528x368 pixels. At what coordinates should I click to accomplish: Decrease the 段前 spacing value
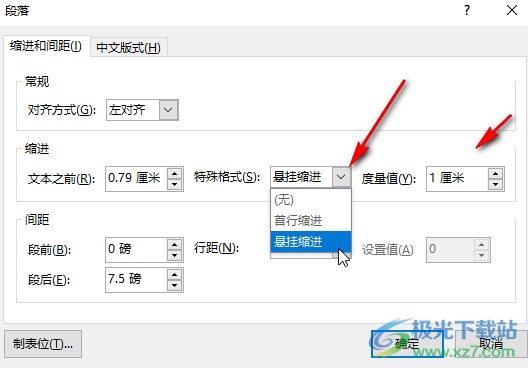pyautogui.click(x=174, y=256)
